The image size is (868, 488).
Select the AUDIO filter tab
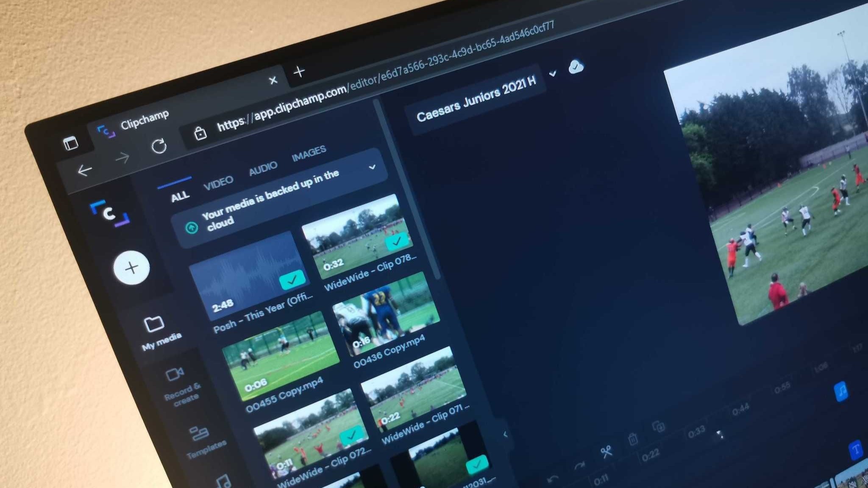pyautogui.click(x=262, y=167)
